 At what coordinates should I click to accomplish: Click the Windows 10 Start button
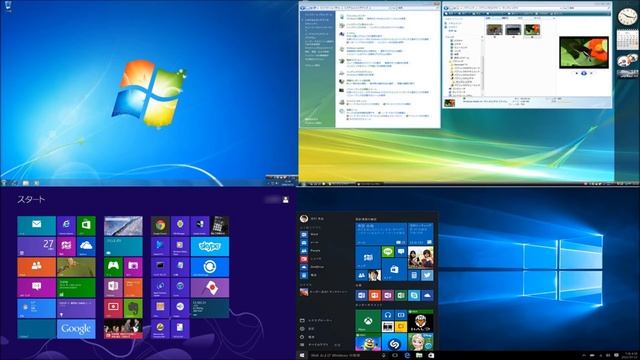pos(302,356)
